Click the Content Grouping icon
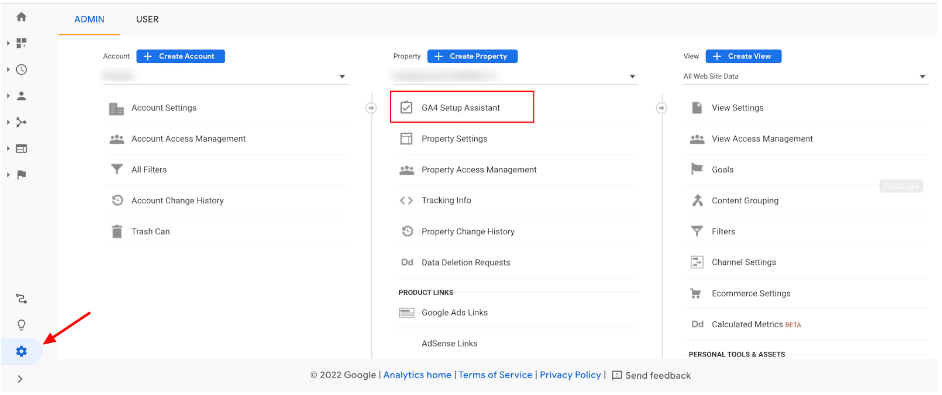This screenshot has height=395, width=942. [x=697, y=201]
